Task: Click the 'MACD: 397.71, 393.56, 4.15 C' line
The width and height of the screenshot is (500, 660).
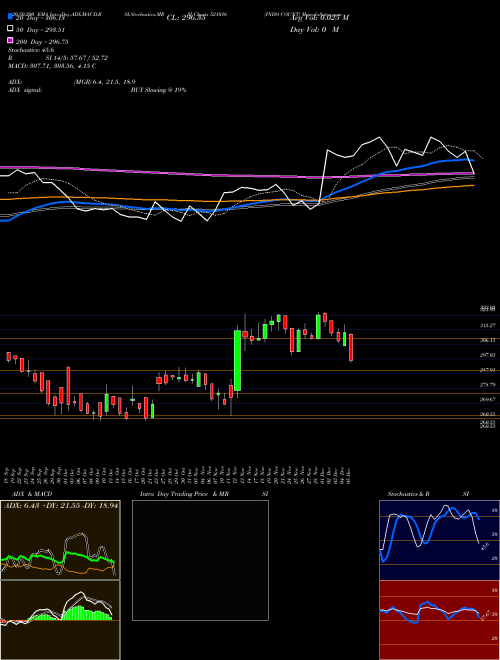Action: pyautogui.click(x=52, y=66)
